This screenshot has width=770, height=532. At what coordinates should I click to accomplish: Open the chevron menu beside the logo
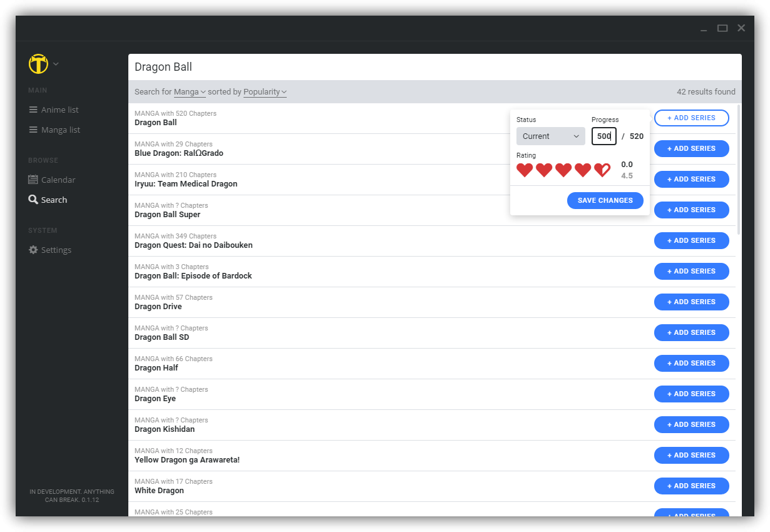(x=56, y=64)
